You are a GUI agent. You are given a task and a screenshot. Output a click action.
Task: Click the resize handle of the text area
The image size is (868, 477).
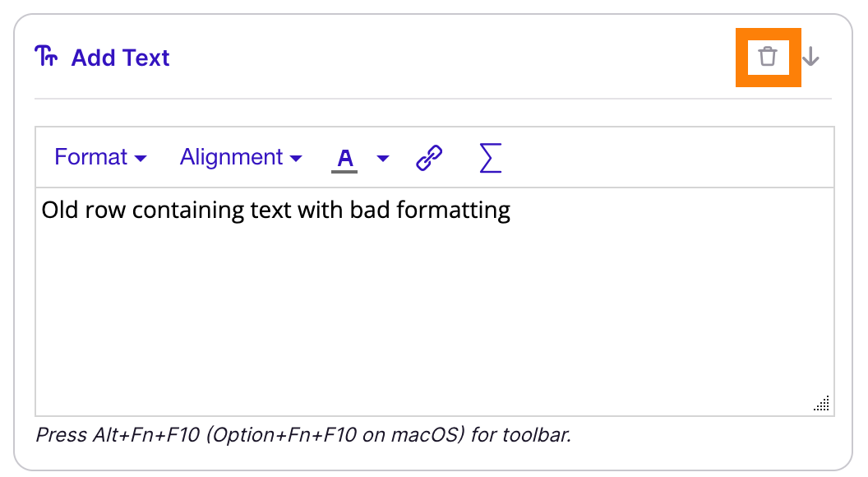pos(820,403)
